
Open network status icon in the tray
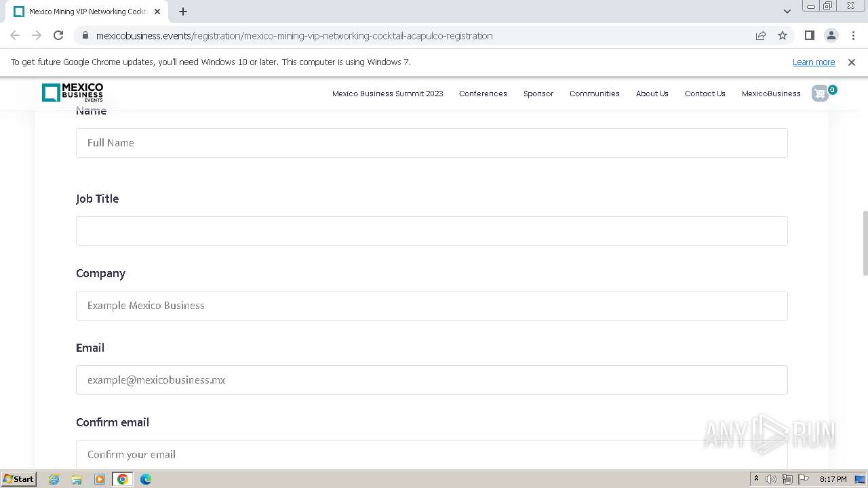pos(787,479)
